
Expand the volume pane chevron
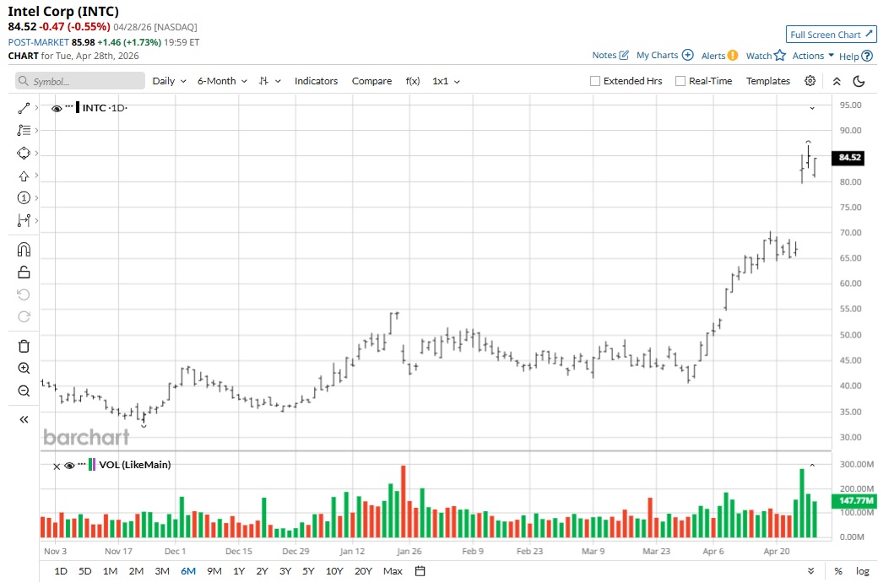pos(812,466)
